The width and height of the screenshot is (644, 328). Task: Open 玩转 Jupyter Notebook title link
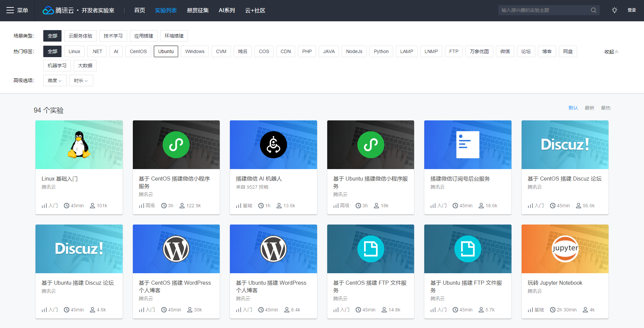pos(555,283)
